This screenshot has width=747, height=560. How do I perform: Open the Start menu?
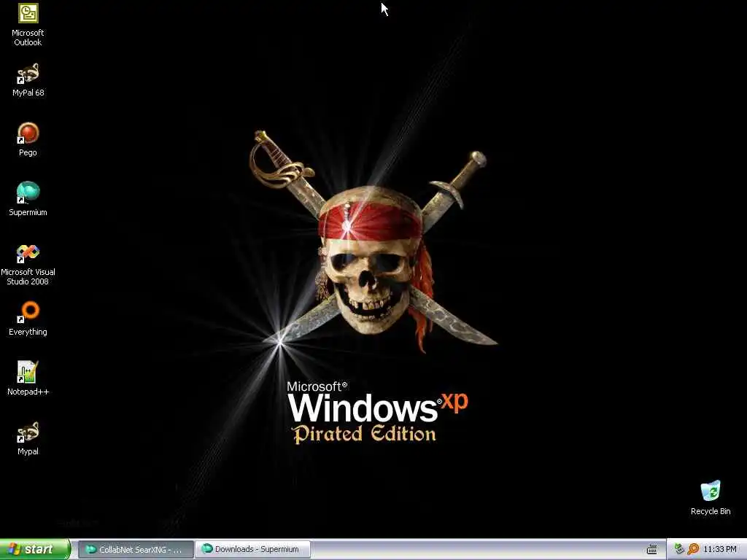tap(35, 549)
